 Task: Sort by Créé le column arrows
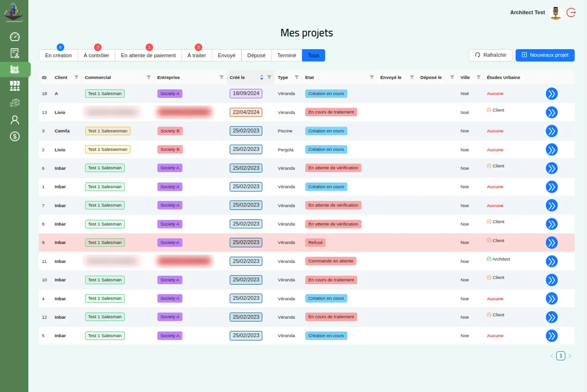pos(262,77)
